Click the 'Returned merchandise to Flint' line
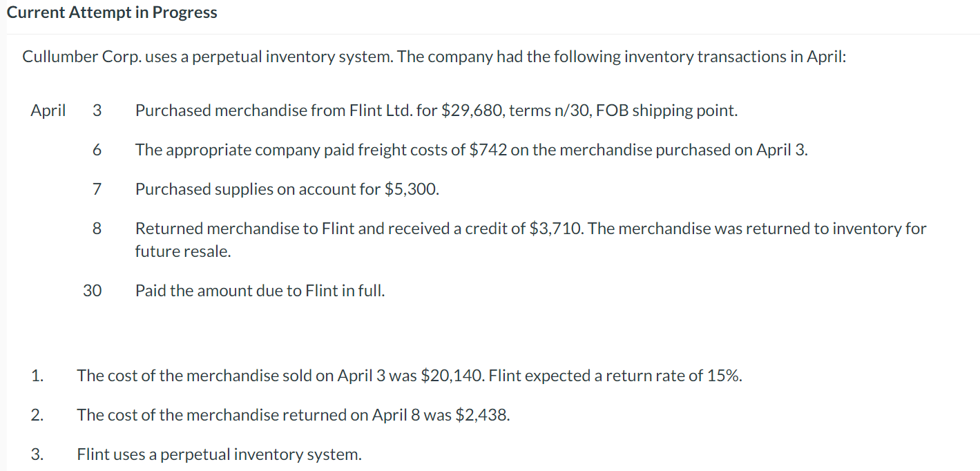980x471 pixels. coord(530,229)
